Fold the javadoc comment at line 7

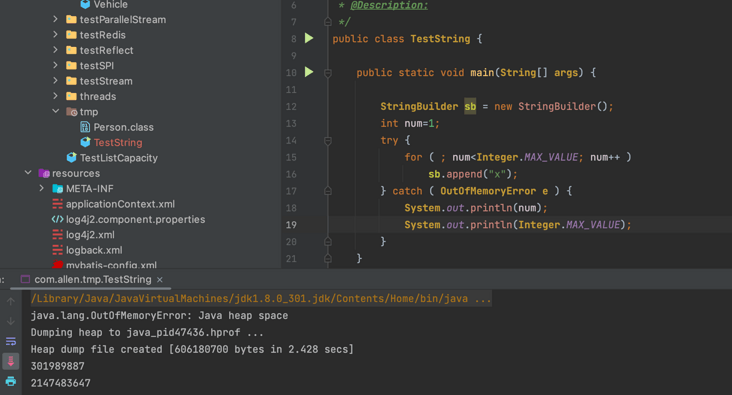(x=328, y=21)
